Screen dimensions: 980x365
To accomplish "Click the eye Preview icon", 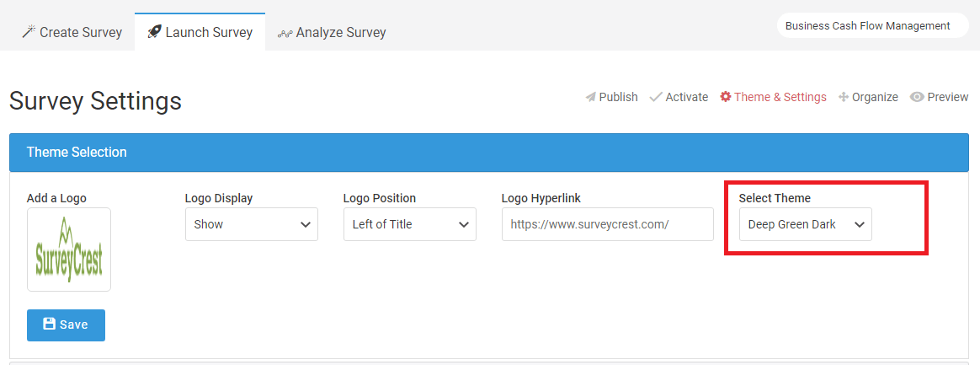I will (917, 97).
